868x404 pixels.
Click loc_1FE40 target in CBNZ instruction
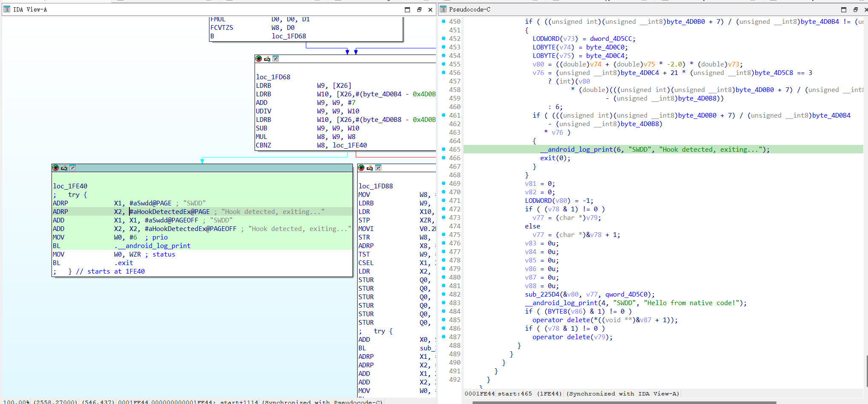click(x=349, y=145)
